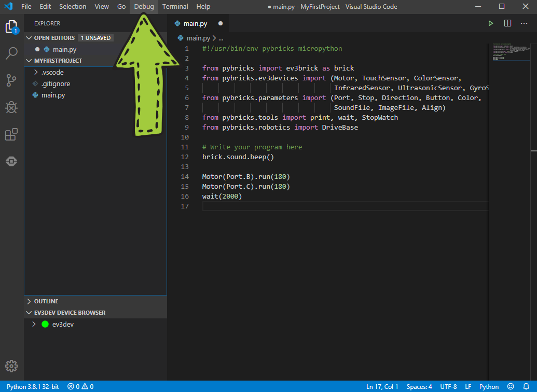
Task: Click main.py in the breadcrumb
Action: coord(198,38)
